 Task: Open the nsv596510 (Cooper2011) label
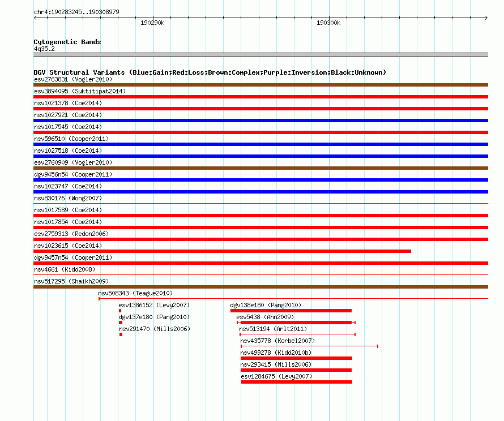pyautogui.click(x=71, y=139)
